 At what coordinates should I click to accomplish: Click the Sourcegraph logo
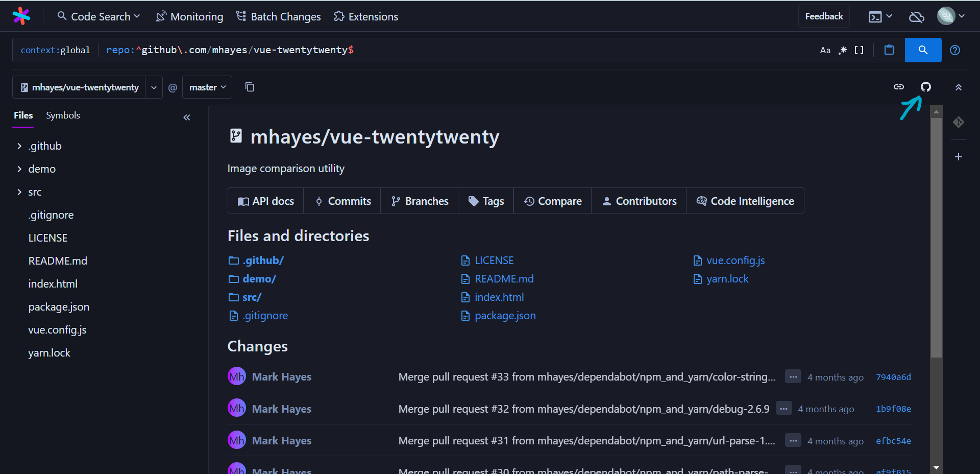click(x=21, y=16)
